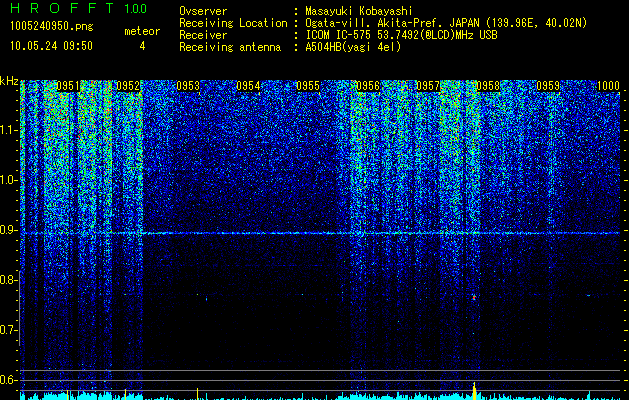Click the HROFFT 1.0.0 title text

(x=78, y=8)
